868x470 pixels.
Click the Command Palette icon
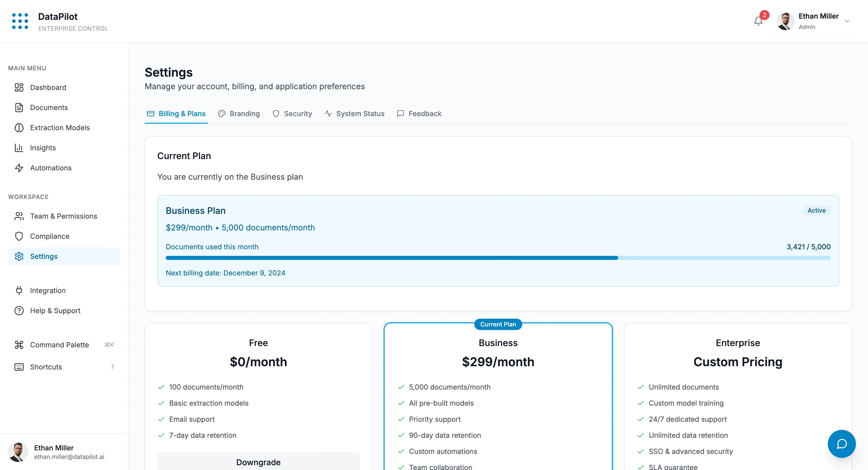pyautogui.click(x=19, y=345)
